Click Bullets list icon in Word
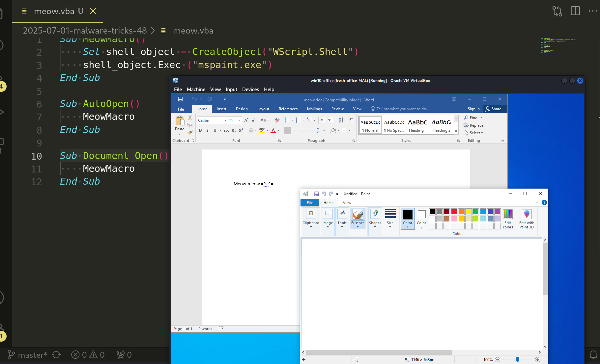The image size is (600, 364). (287, 120)
